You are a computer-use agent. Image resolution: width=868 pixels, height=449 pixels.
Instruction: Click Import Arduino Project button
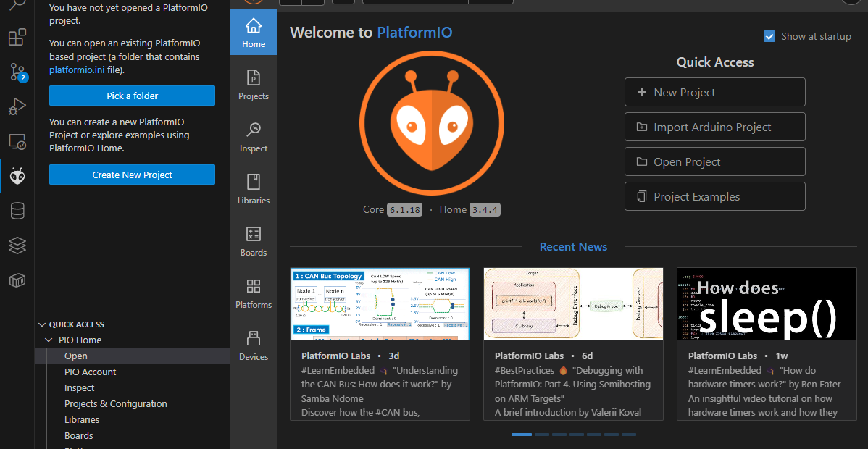click(714, 127)
